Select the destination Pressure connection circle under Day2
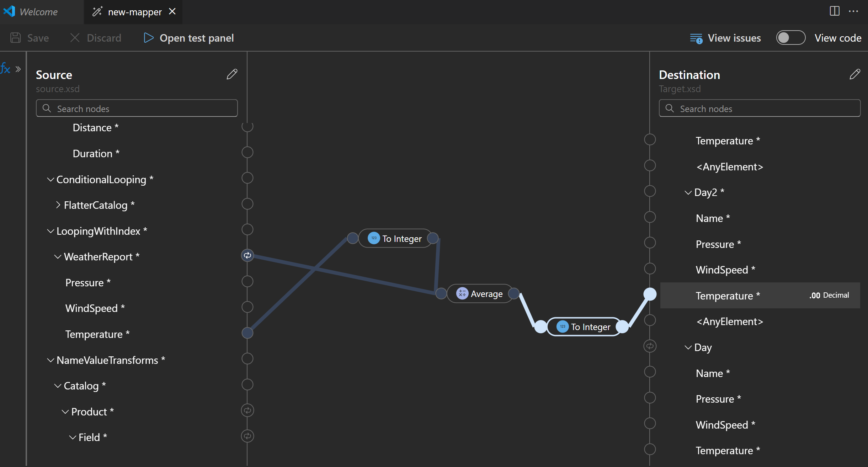The height and width of the screenshot is (467, 868). pos(650,243)
